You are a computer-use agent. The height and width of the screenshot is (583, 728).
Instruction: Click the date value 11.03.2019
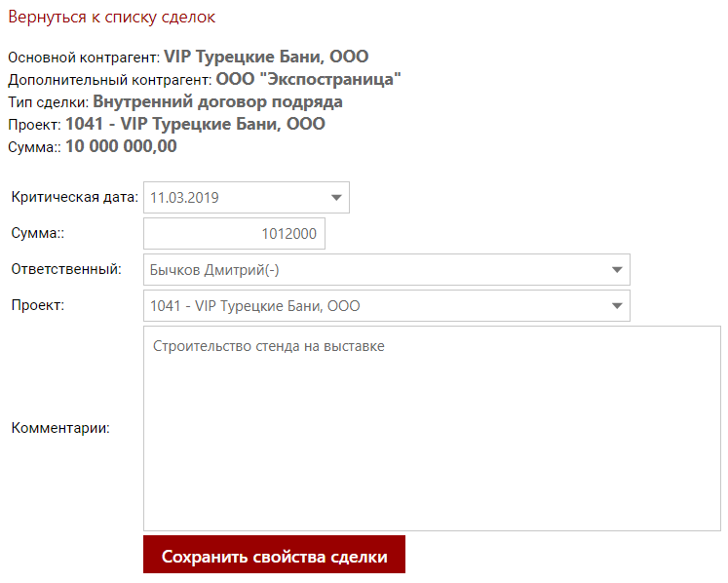(x=184, y=197)
